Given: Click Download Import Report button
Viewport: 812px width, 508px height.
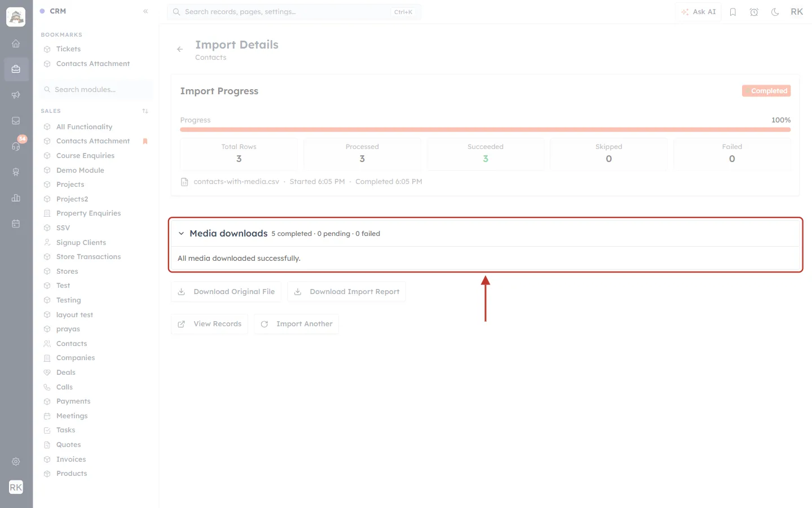Looking at the screenshot, I should click(347, 292).
